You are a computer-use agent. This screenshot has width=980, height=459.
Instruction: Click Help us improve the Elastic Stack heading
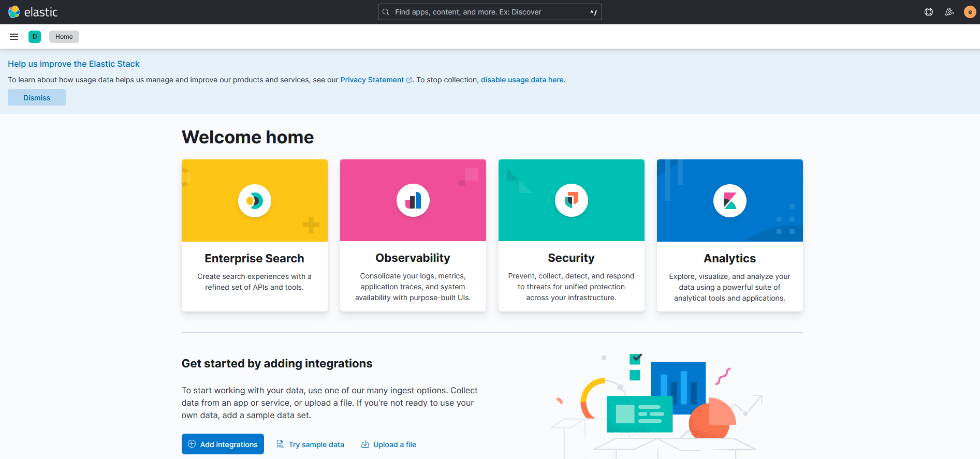tap(74, 64)
